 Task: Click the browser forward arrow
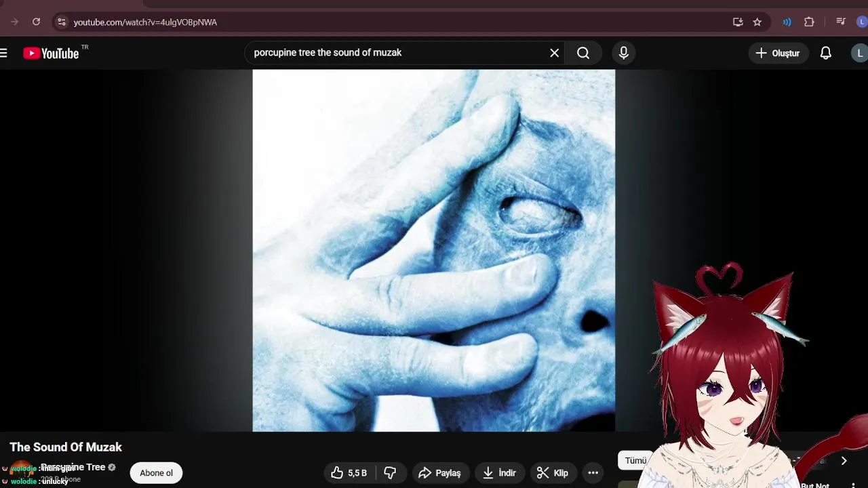pyautogui.click(x=14, y=22)
